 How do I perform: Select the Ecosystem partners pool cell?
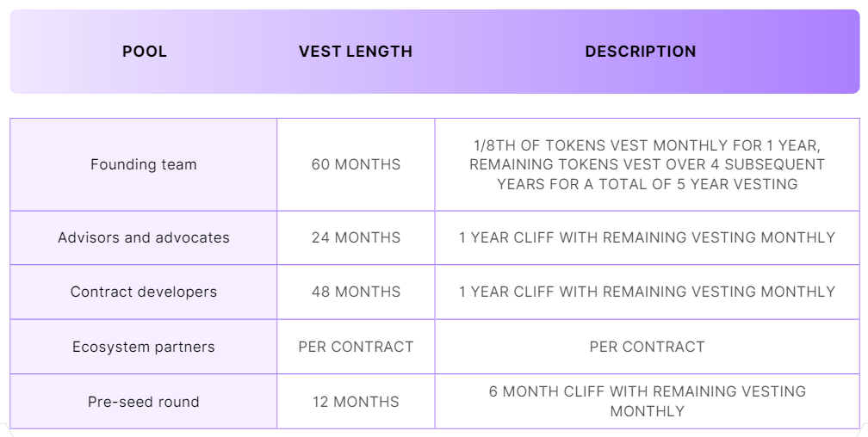coord(144,348)
